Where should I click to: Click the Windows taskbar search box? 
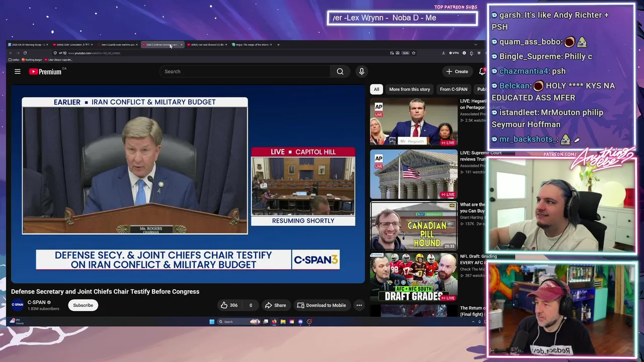238,322
